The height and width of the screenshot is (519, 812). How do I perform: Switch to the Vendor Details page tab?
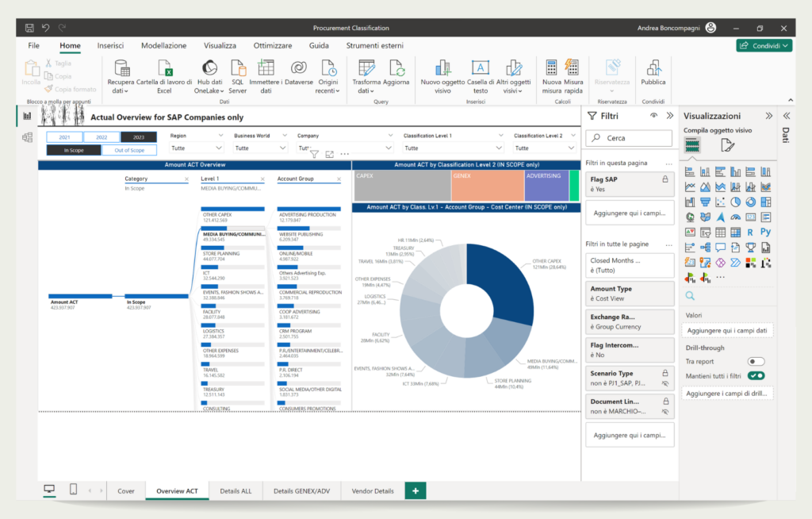(x=373, y=491)
